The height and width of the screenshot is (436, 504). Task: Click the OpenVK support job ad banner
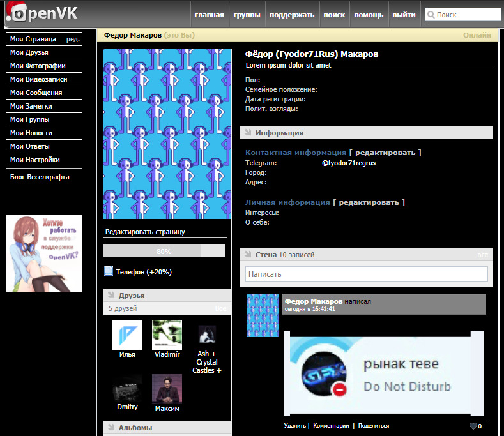(x=44, y=254)
